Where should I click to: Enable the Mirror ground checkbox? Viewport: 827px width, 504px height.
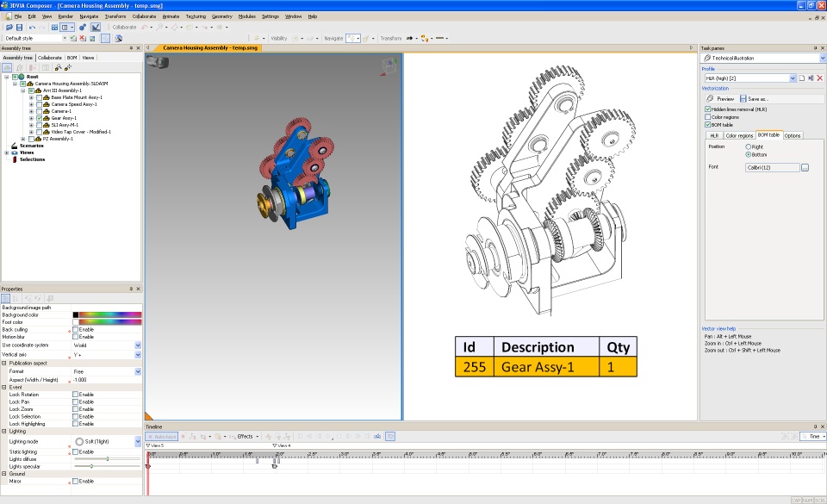(76, 482)
